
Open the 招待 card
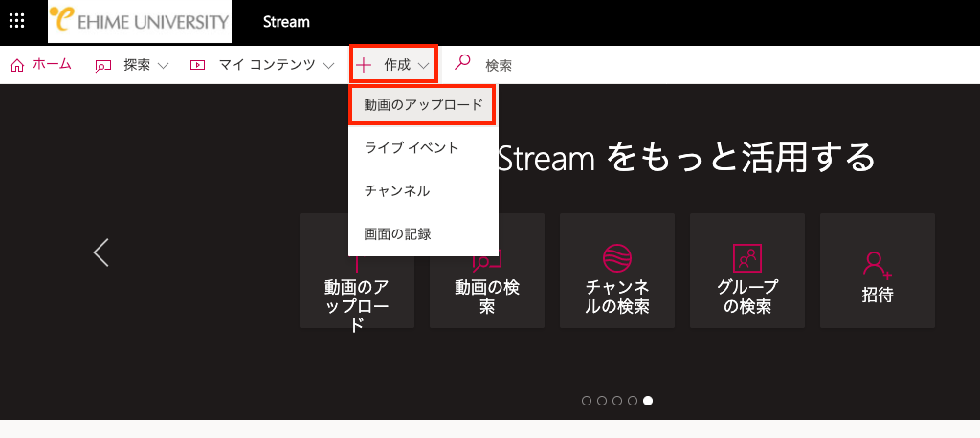[878, 271]
